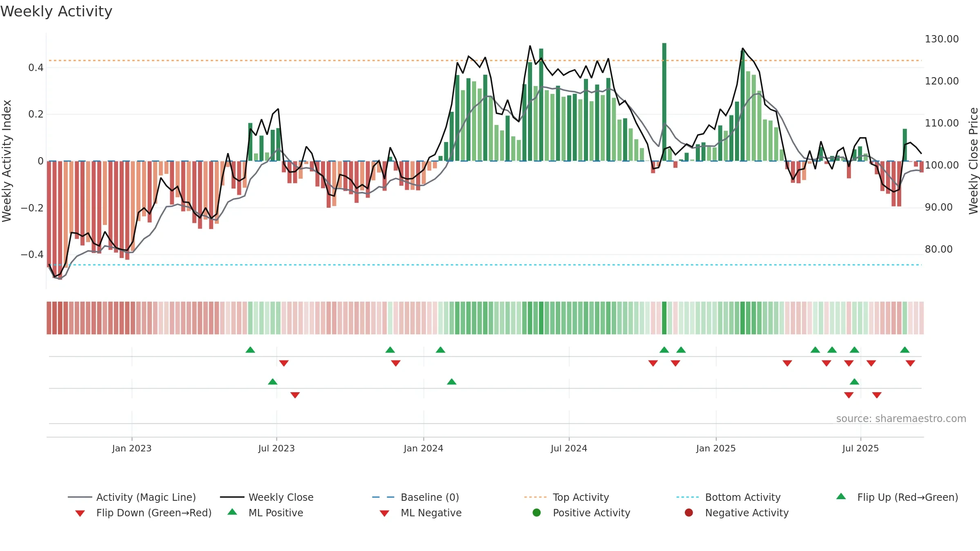Click the Jan 2025 axis label
The height and width of the screenshot is (551, 980).
(x=716, y=449)
